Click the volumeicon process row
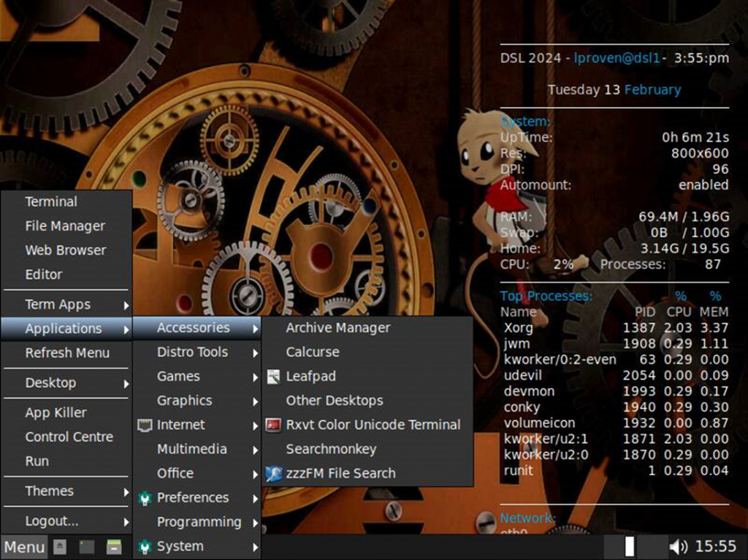Viewport: 748px width, 560px height. coord(615,423)
